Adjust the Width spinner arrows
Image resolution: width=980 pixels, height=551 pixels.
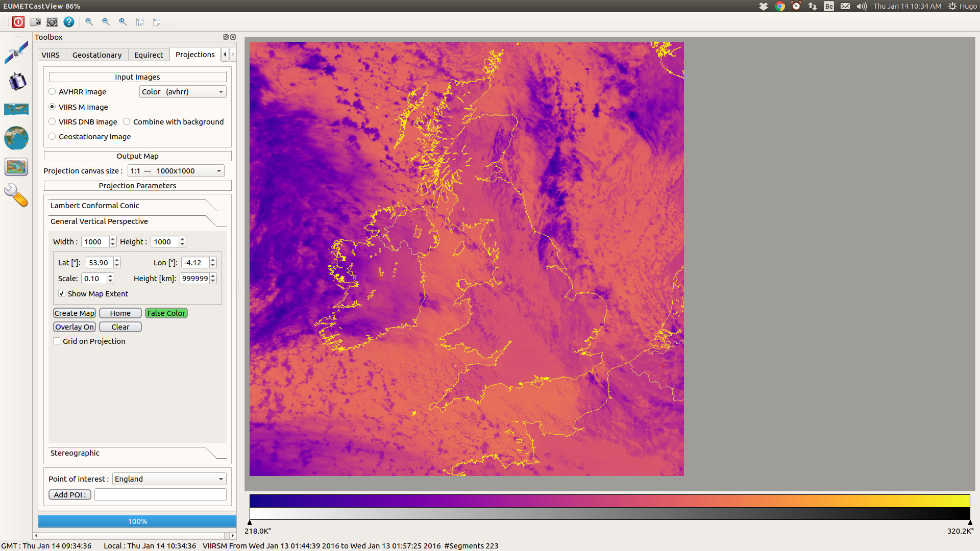[x=113, y=242]
